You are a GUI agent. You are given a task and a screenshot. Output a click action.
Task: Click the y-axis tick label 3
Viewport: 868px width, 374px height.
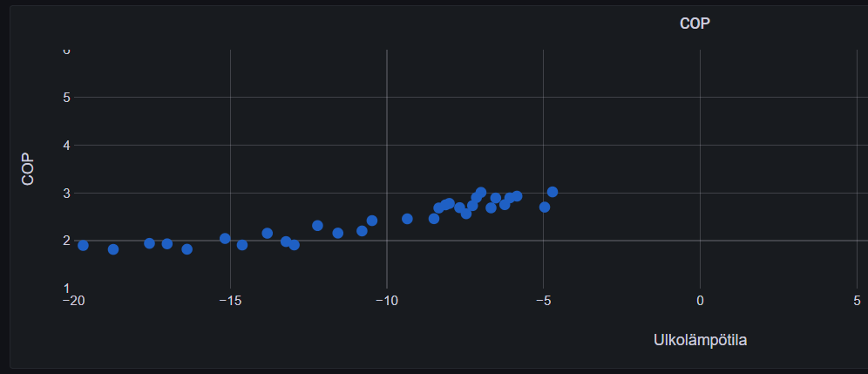(65, 193)
